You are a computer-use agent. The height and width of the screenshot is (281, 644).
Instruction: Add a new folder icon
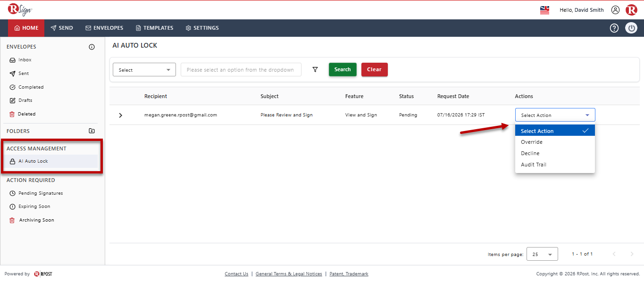[92, 131]
